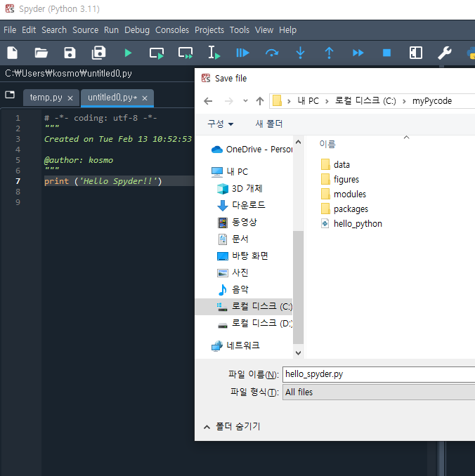Continue execution with the fast-forward icon
This screenshot has height=476, width=475.
(x=358, y=53)
